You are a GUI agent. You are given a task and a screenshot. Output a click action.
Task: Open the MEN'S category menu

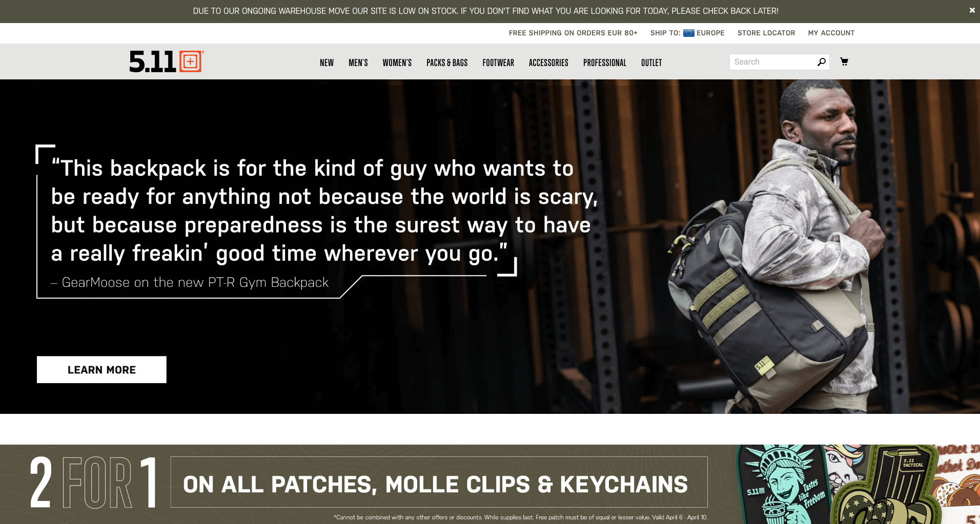point(358,62)
